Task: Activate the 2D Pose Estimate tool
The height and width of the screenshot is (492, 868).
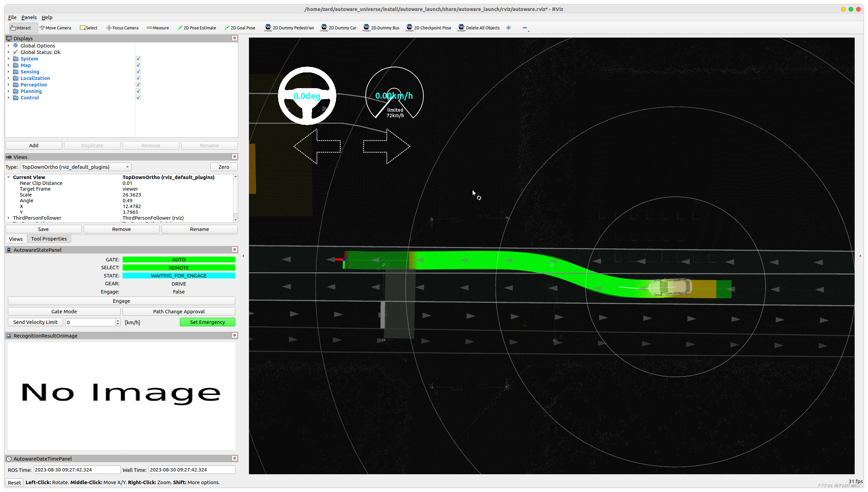Action: [197, 28]
